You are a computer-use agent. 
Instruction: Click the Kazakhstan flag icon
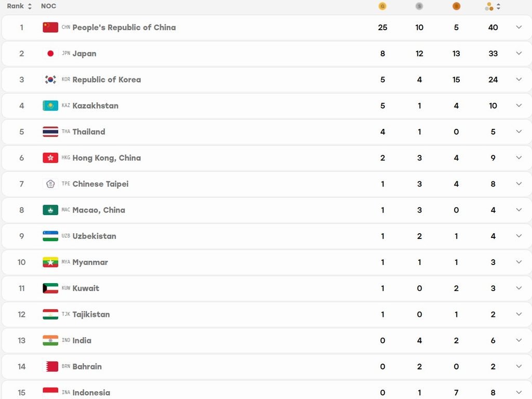50,105
